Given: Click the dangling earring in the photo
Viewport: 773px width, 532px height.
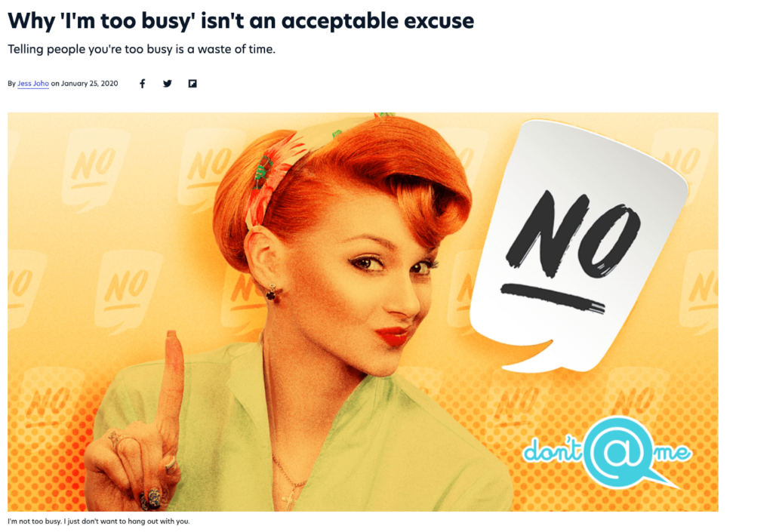Looking at the screenshot, I should click(x=271, y=292).
